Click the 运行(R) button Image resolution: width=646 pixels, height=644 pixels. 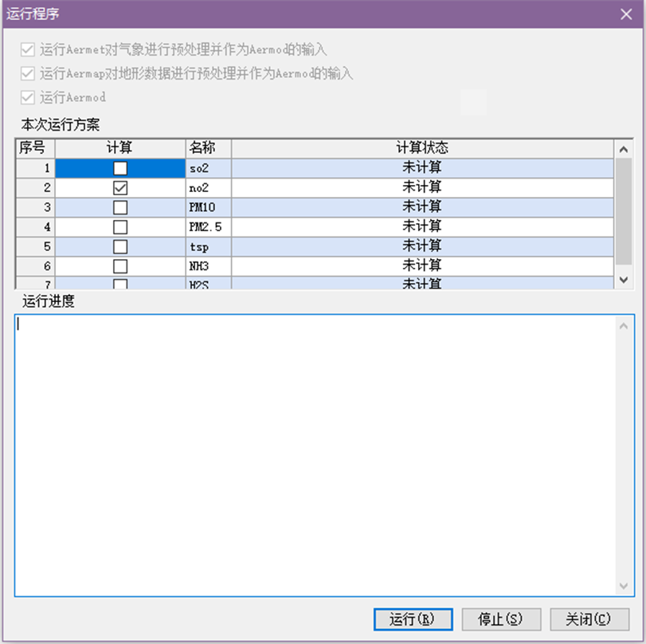click(413, 619)
